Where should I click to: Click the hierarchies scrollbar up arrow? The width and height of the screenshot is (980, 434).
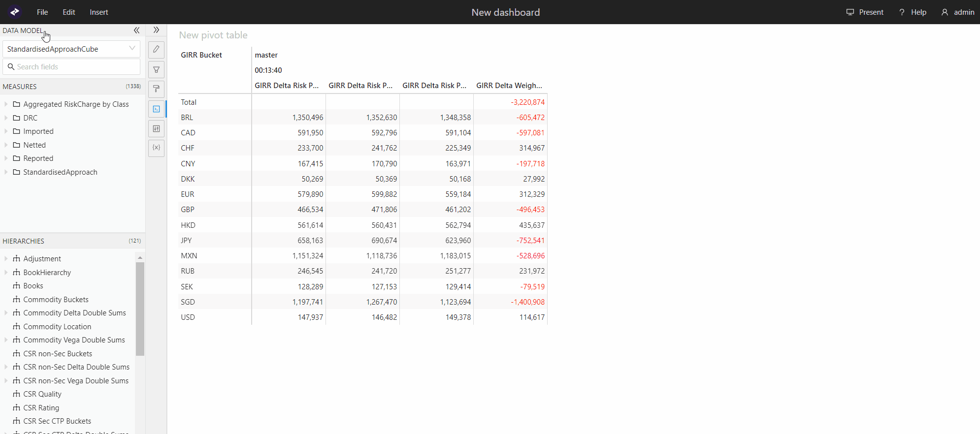140,257
